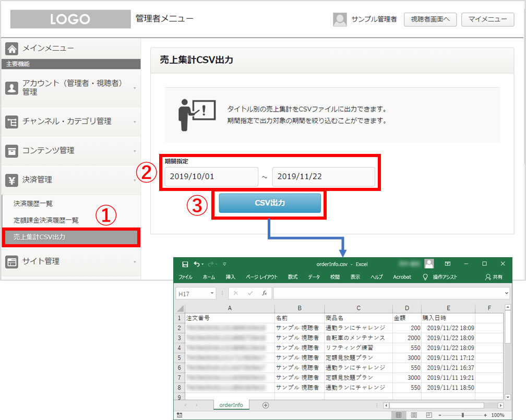Click the ribbon display options icon
This screenshot has width=526, height=420.
click(x=448, y=263)
